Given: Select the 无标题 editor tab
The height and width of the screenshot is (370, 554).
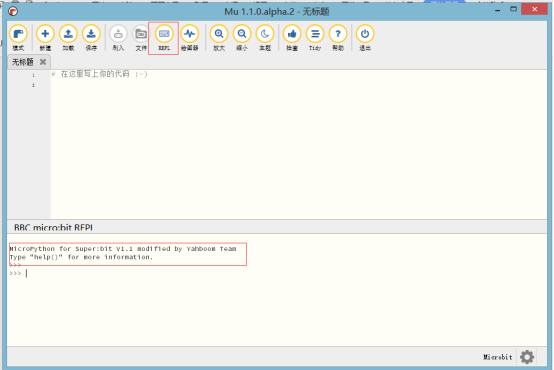Looking at the screenshot, I should click(x=23, y=62).
